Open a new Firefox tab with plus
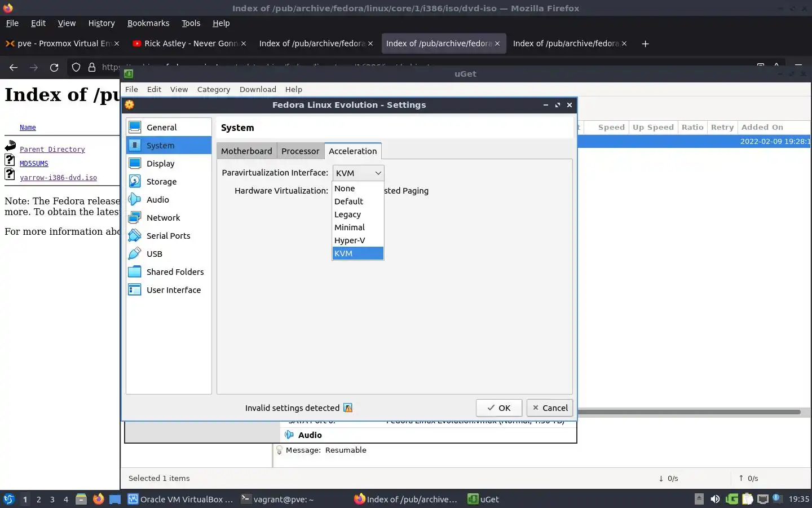 [646, 43]
